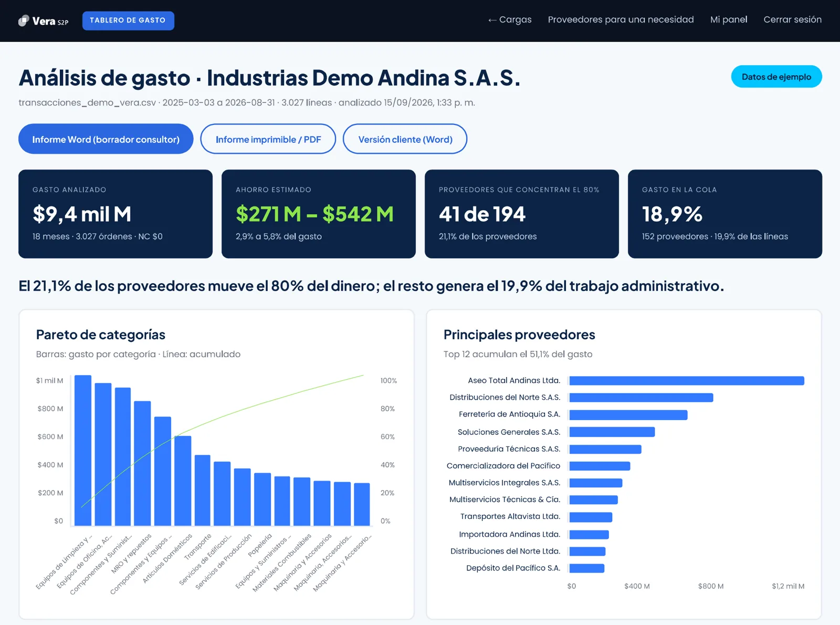Click the Servicios de Producción bar
The width and height of the screenshot is (840, 625).
[x=242, y=497]
